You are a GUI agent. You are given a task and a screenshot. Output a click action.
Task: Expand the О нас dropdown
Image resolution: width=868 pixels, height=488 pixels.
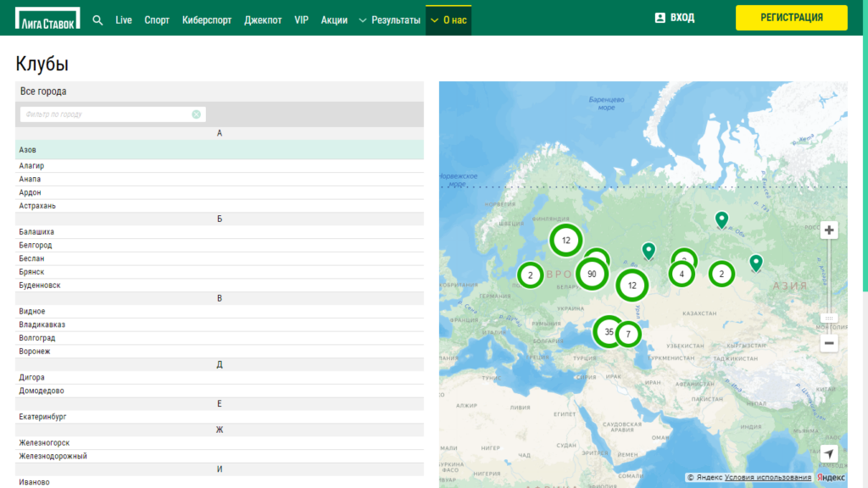tap(448, 20)
